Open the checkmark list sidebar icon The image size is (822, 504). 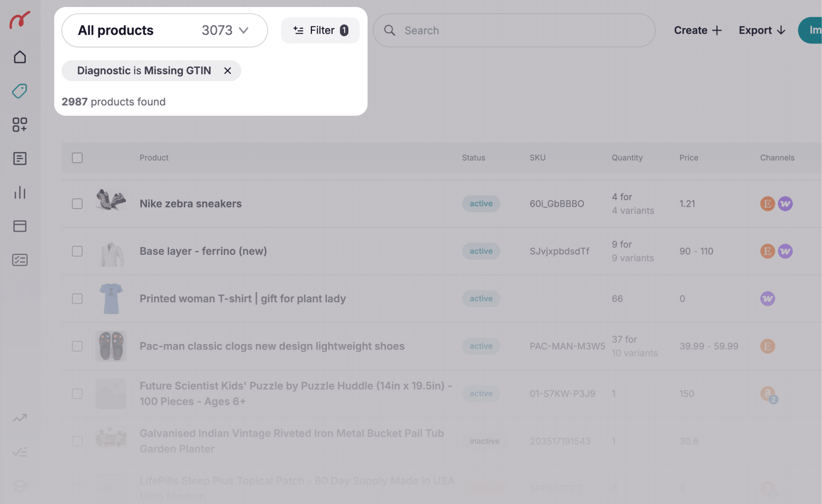[20, 452]
